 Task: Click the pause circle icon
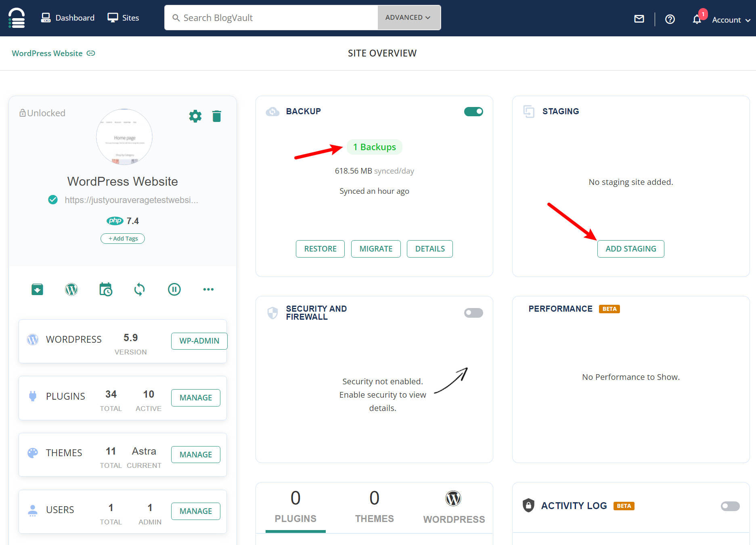[x=174, y=289]
